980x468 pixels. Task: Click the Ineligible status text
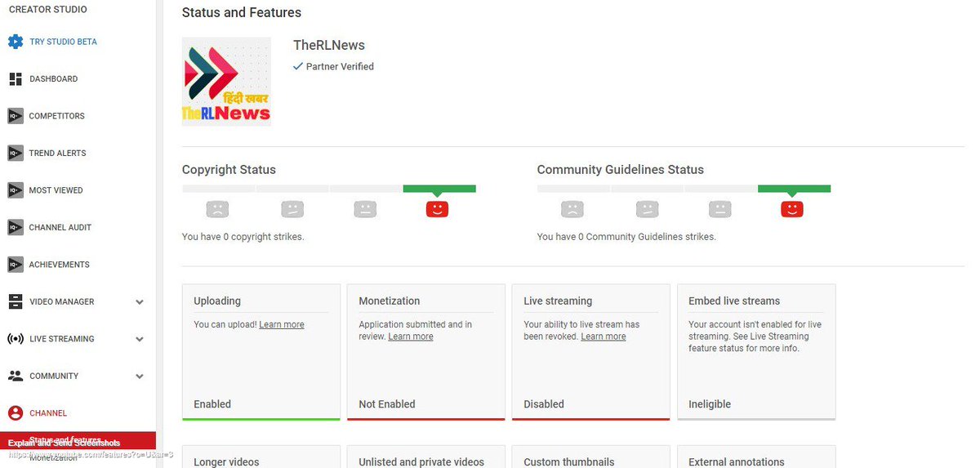click(x=710, y=404)
